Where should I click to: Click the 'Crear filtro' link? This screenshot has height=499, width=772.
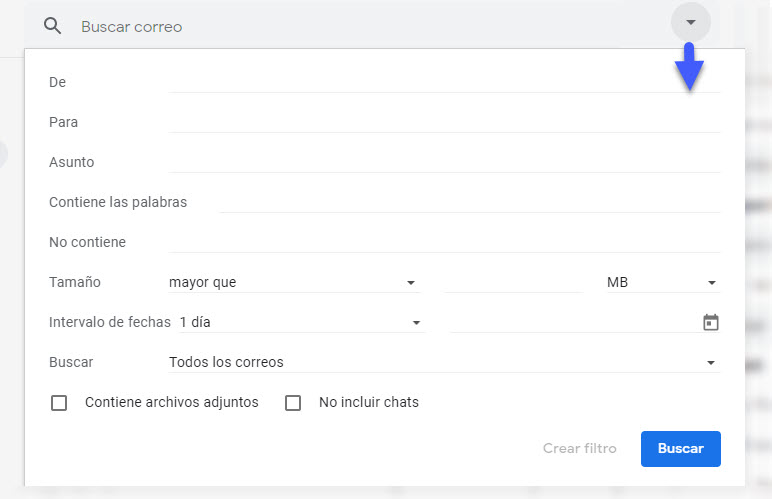tap(579, 449)
